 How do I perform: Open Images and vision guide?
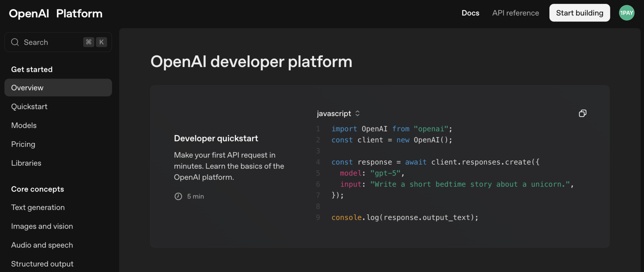click(42, 226)
